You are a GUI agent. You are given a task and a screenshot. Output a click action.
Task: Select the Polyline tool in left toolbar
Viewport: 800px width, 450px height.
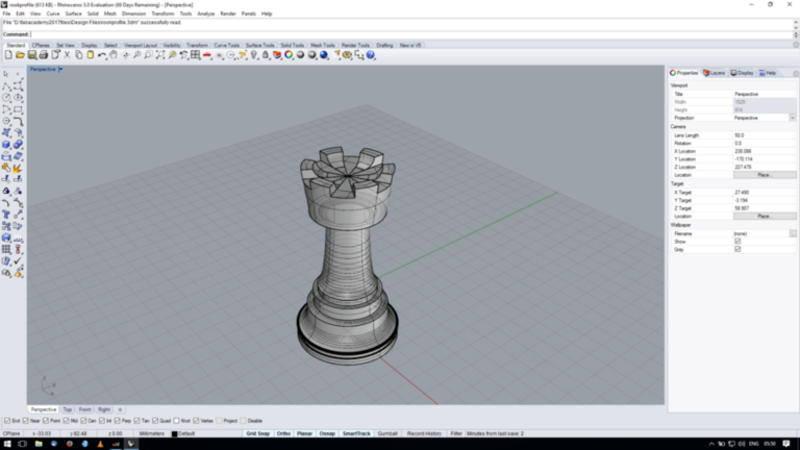click(6, 86)
